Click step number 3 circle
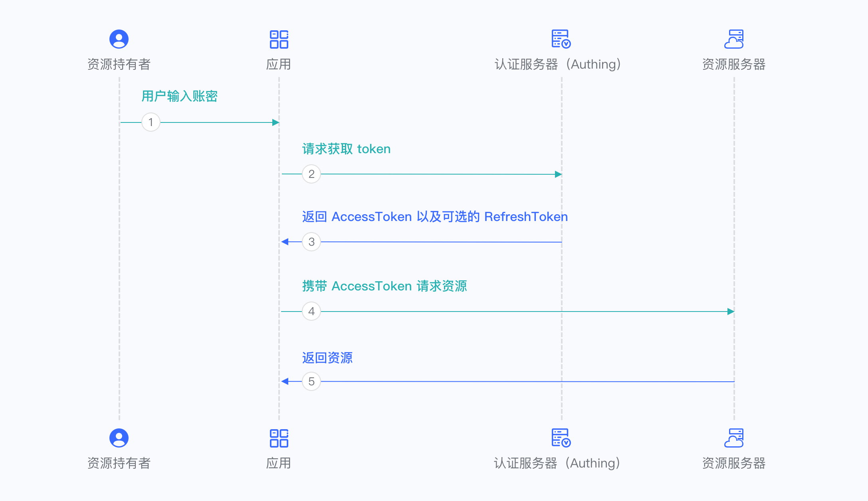This screenshot has width=868, height=501. 311,242
